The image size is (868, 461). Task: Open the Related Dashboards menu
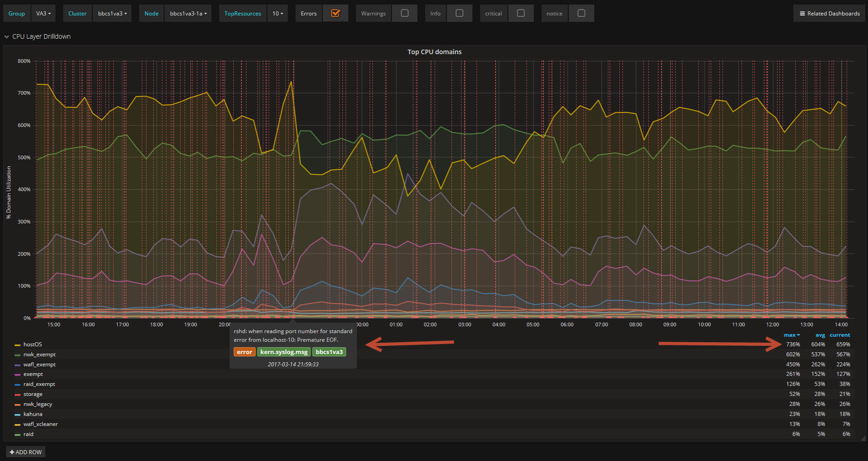pyautogui.click(x=829, y=14)
